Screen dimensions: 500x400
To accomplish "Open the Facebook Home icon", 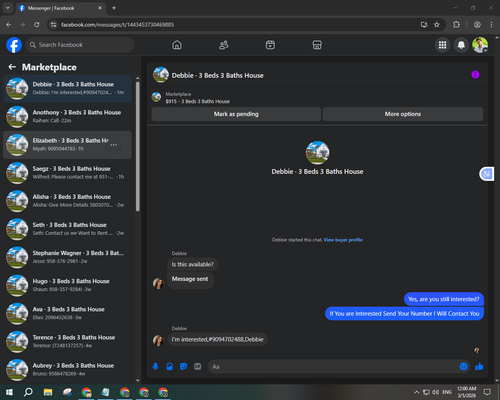I will (x=177, y=45).
